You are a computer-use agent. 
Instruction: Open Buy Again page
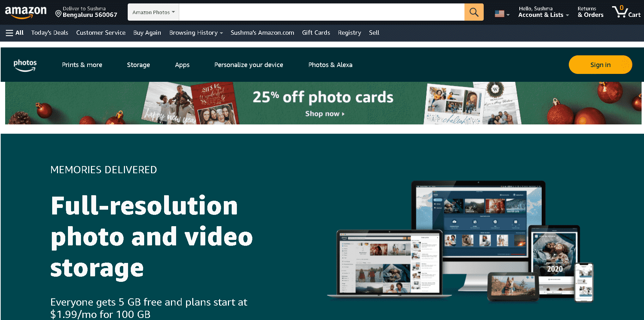pyautogui.click(x=147, y=33)
